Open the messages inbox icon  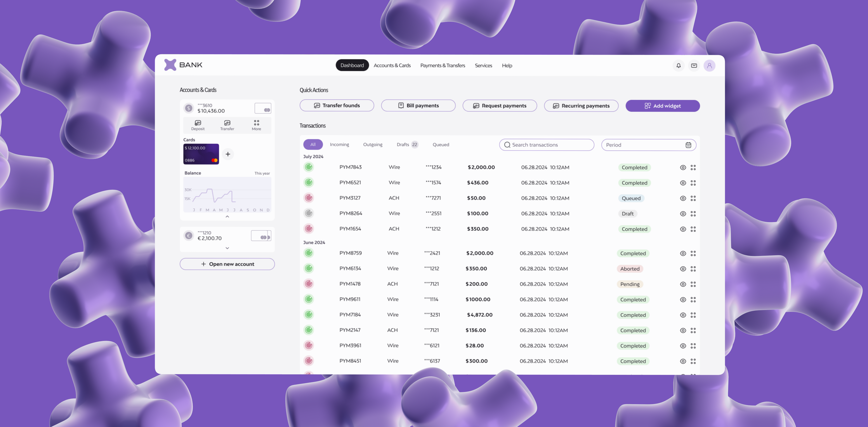tap(694, 65)
